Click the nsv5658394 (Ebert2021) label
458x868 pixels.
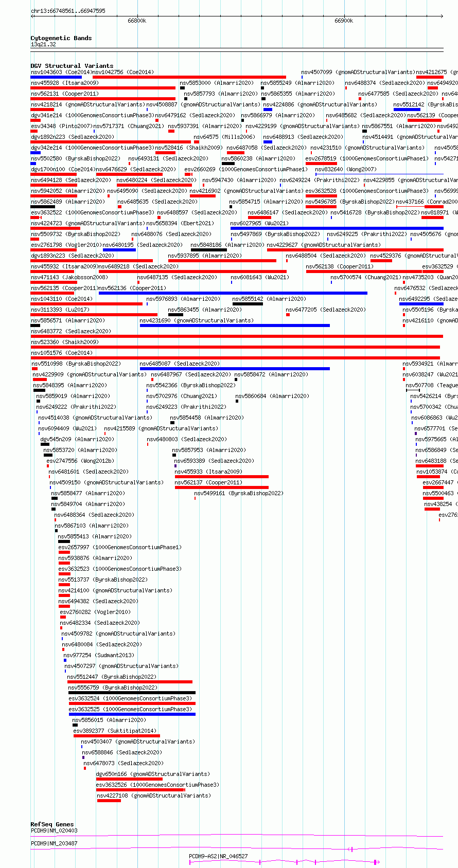point(180,224)
